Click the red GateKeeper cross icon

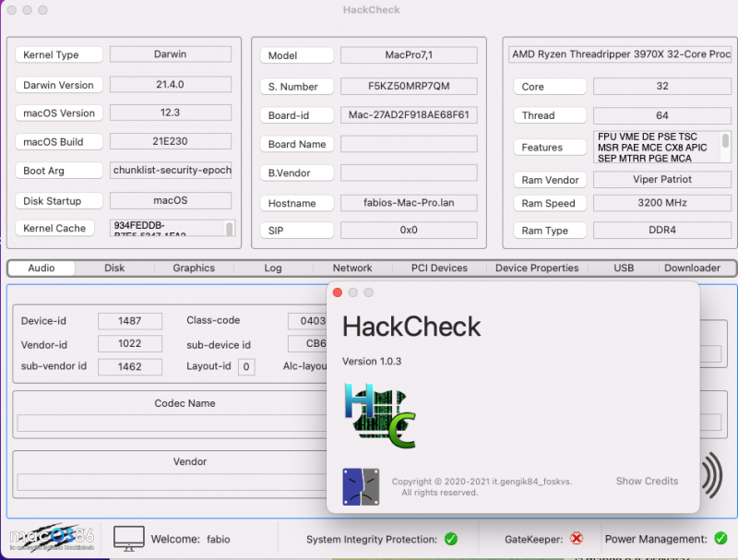click(x=577, y=539)
